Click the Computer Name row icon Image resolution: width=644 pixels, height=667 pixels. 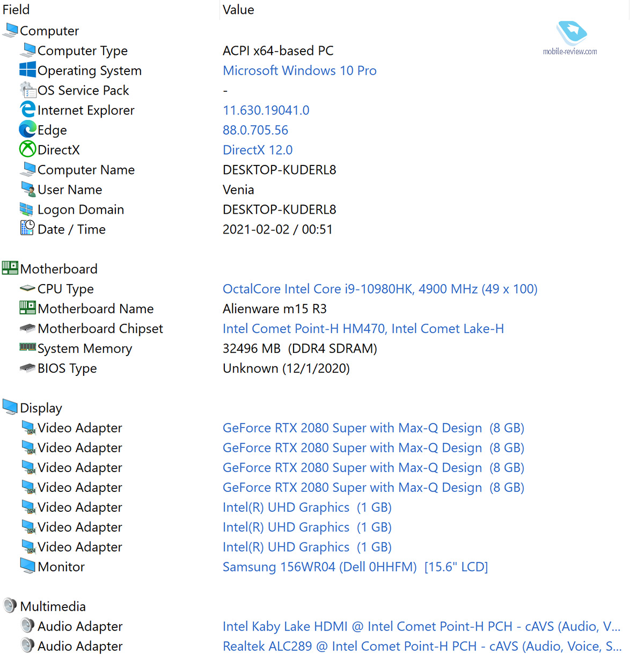pos(28,169)
